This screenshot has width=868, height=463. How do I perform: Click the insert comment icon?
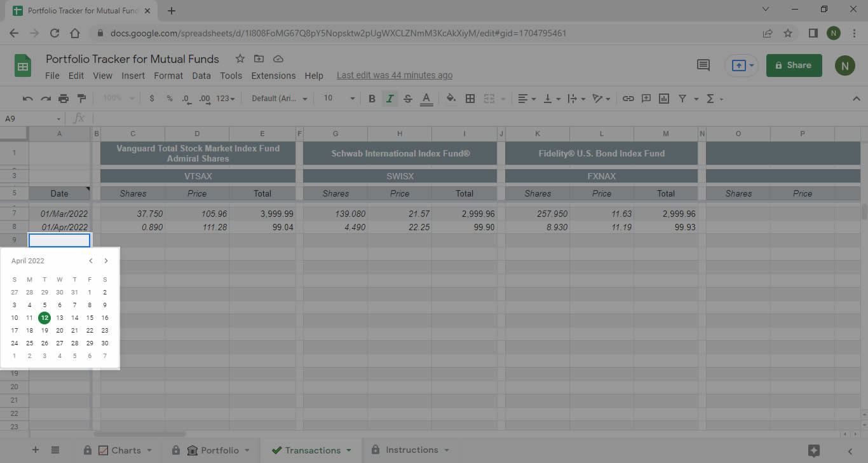coord(646,99)
